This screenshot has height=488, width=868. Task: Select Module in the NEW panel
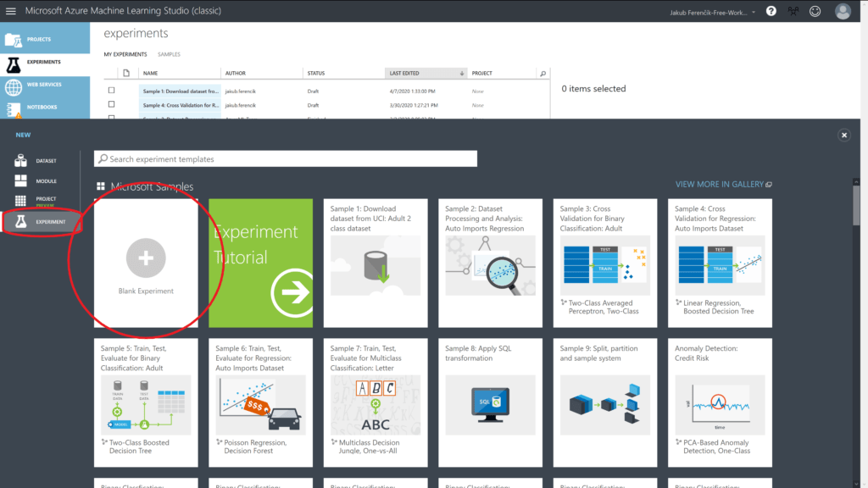pyautogui.click(x=45, y=180)
